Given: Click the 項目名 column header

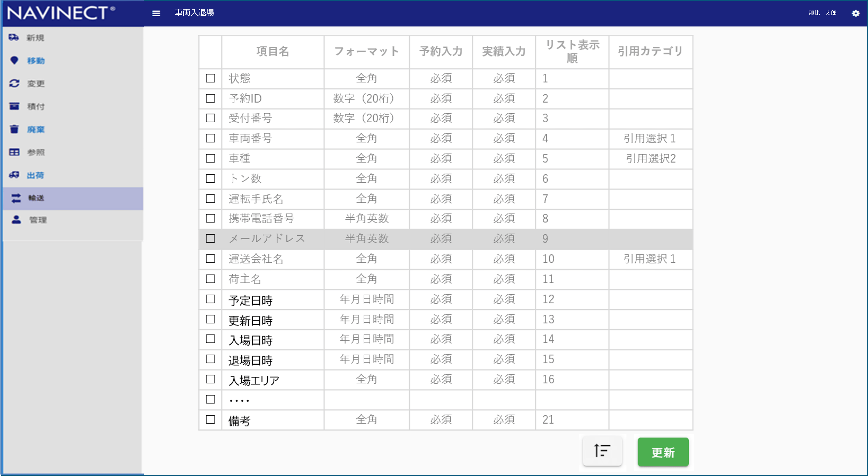Looking at the screenshot, I should click(x=273, y=51).
